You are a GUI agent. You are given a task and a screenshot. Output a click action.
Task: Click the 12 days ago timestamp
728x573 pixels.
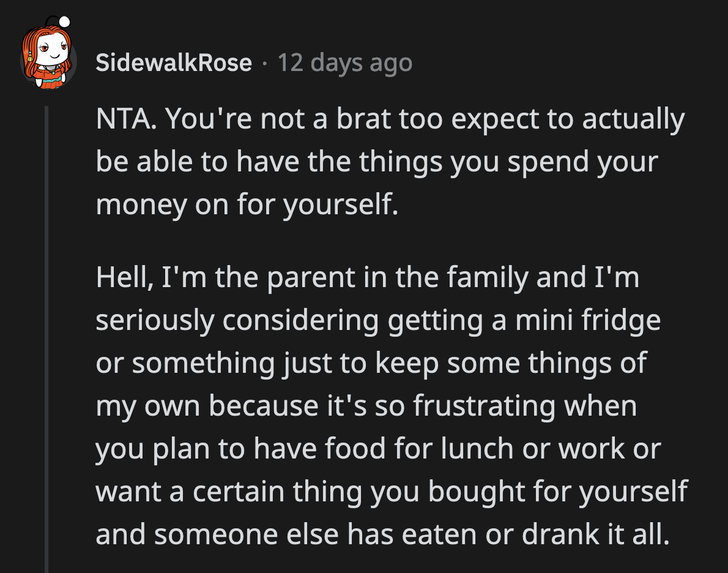[x=344, y=62]
